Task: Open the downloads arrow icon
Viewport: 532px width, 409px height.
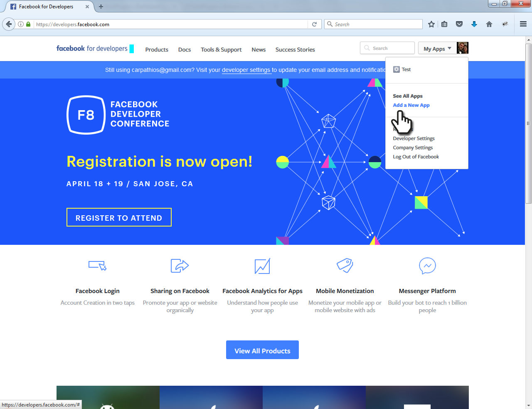Action: point(474,24)
